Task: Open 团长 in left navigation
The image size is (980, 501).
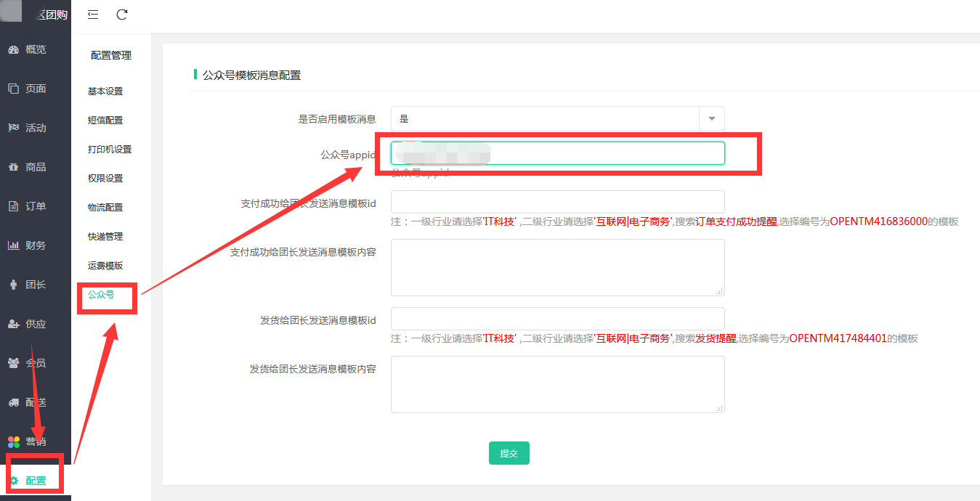Action: (36, 285)
